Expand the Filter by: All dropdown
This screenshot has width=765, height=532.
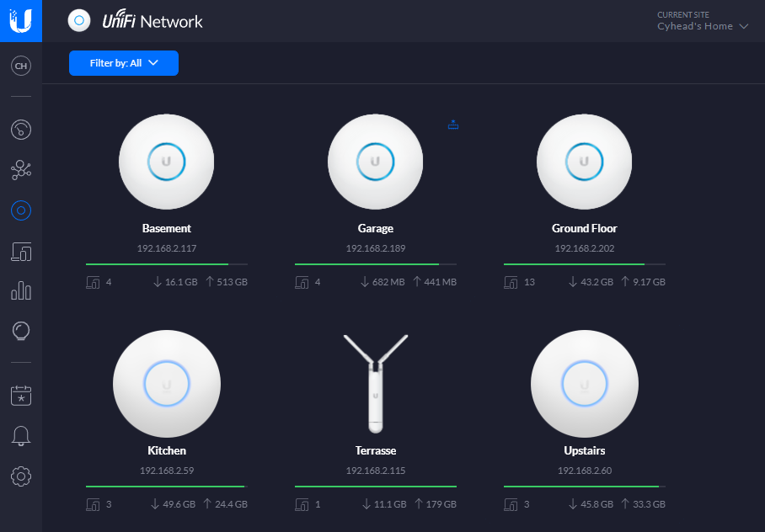(124, 63)
